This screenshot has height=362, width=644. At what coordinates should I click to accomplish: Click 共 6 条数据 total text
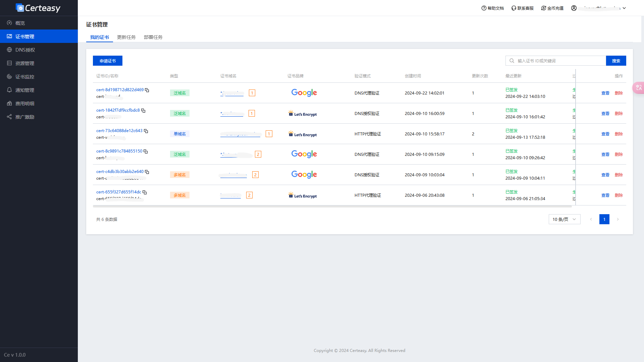click(x=107, y=220)
